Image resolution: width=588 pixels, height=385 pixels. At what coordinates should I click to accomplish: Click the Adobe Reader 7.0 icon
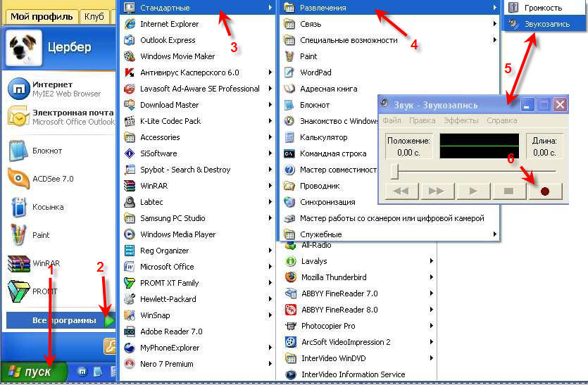tap(130, 332)
